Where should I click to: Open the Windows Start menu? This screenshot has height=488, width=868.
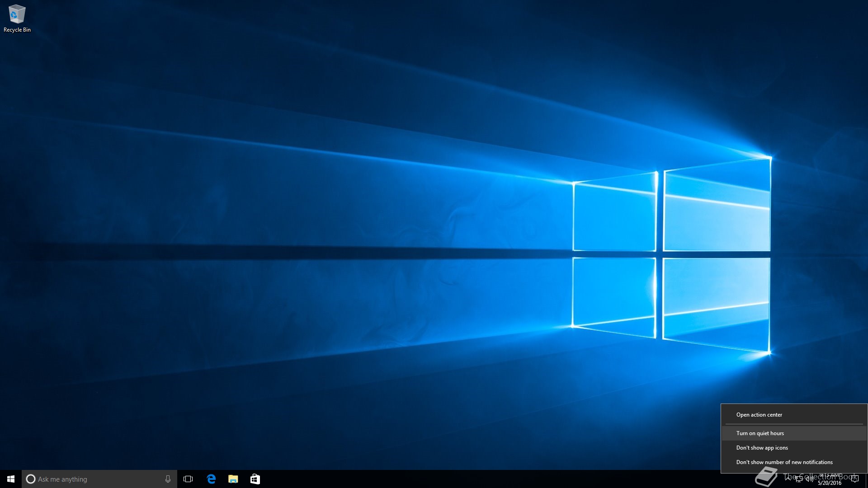pos(11,479)
